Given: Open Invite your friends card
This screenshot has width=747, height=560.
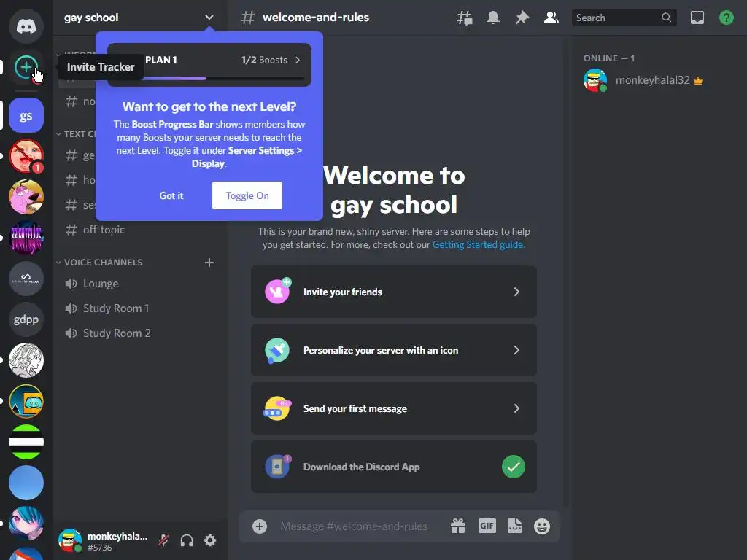Looking at the screenshot, I should (x=393, y=292).
